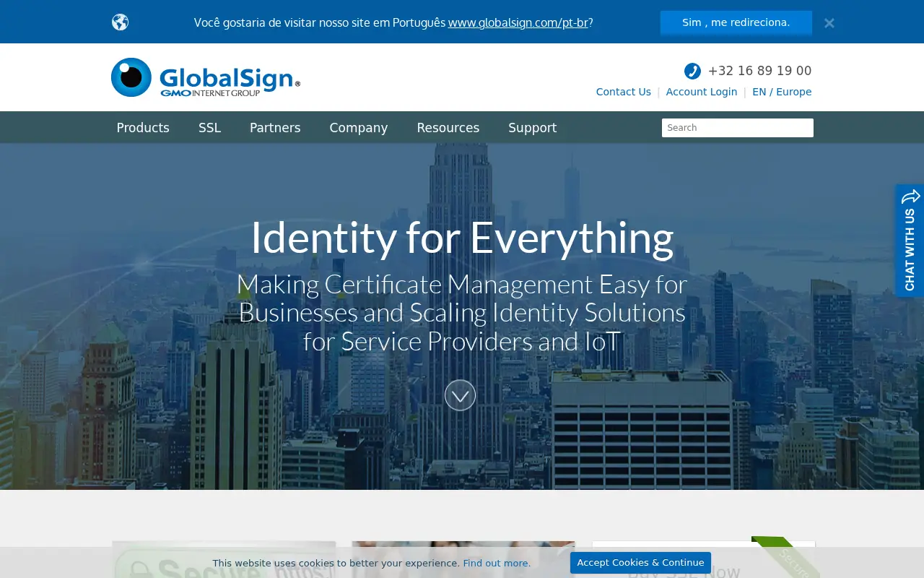
Task: Click the 'Identity for Everything' headline
Action: pyautogui.click(x=462, y=237)
